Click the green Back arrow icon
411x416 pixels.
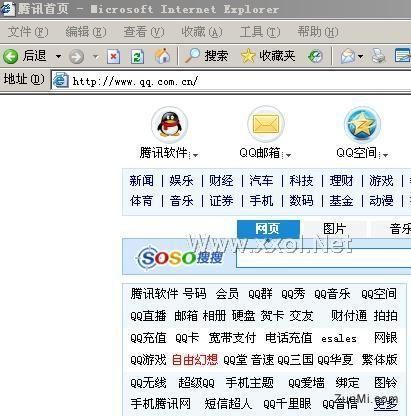(10, 56)
